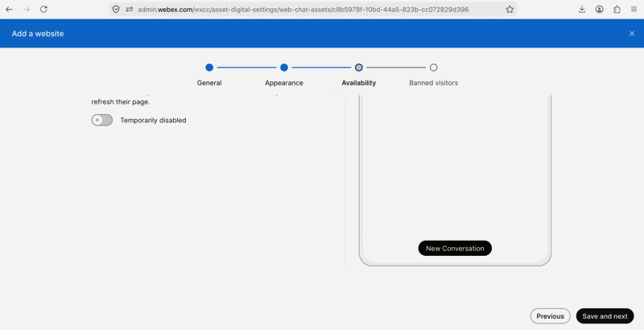Toggle the Temporarily disabled switch
This screenshot has width=644, height=330.
[102, 120]
